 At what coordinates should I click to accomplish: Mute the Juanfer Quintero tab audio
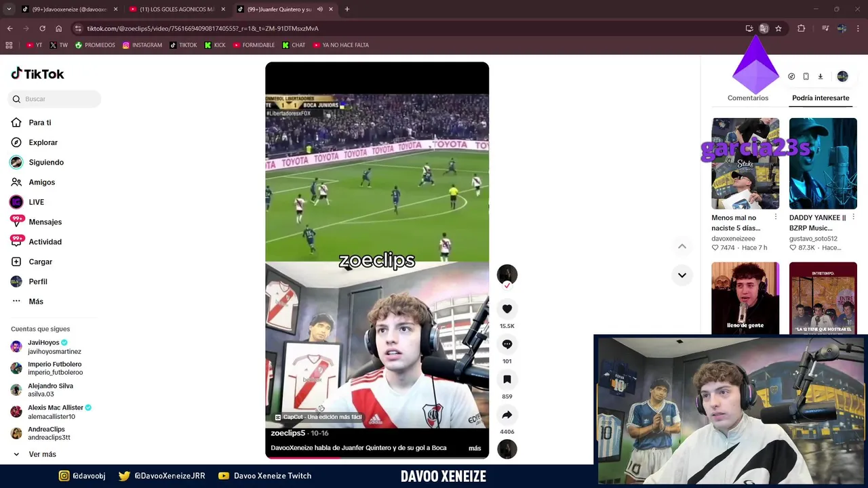tap(320, 9)
